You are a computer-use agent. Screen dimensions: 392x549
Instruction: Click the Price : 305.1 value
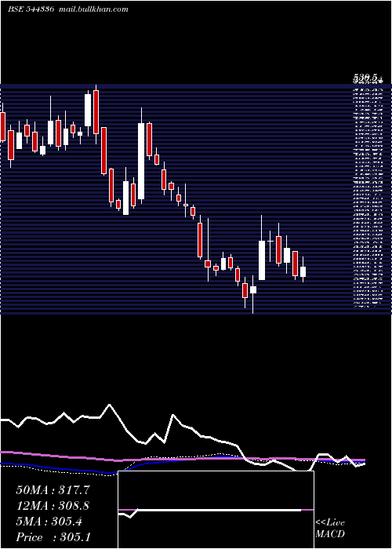pyautogui.click(x=53, y=537)
